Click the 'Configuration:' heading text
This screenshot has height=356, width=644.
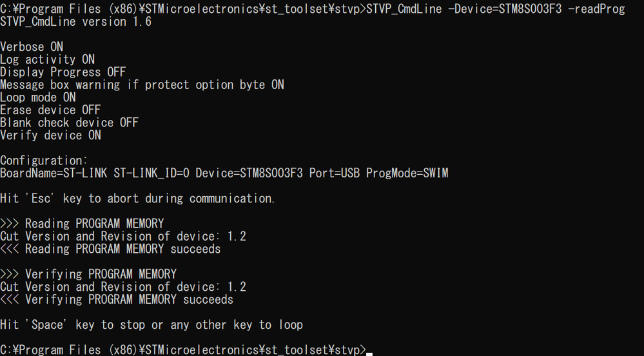pos(44,161)
